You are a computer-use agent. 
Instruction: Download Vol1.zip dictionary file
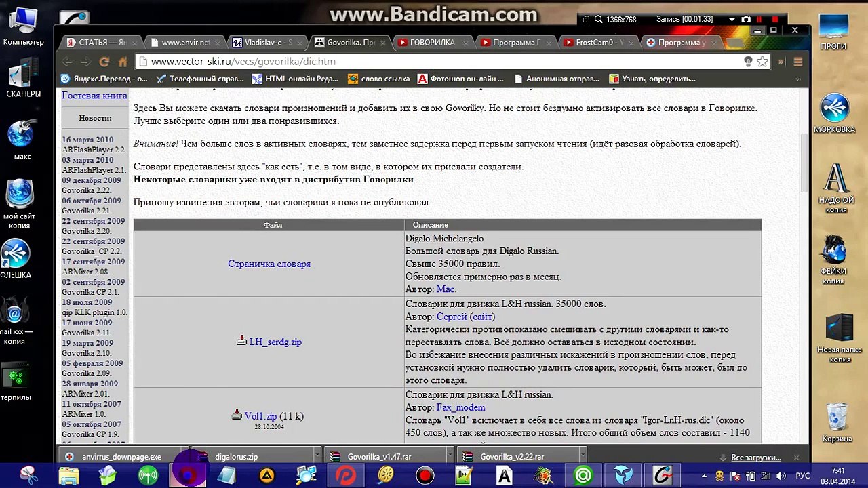point(260,416)
